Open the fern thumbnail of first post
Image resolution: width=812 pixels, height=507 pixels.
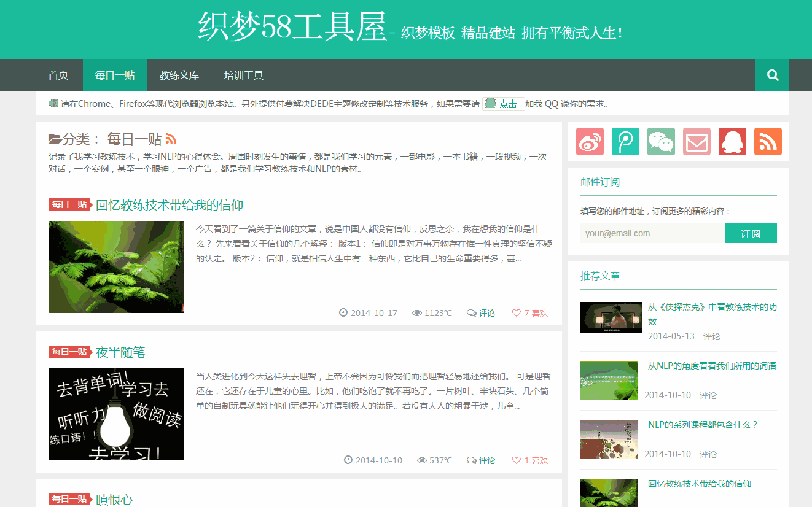[x=116, y=267]
